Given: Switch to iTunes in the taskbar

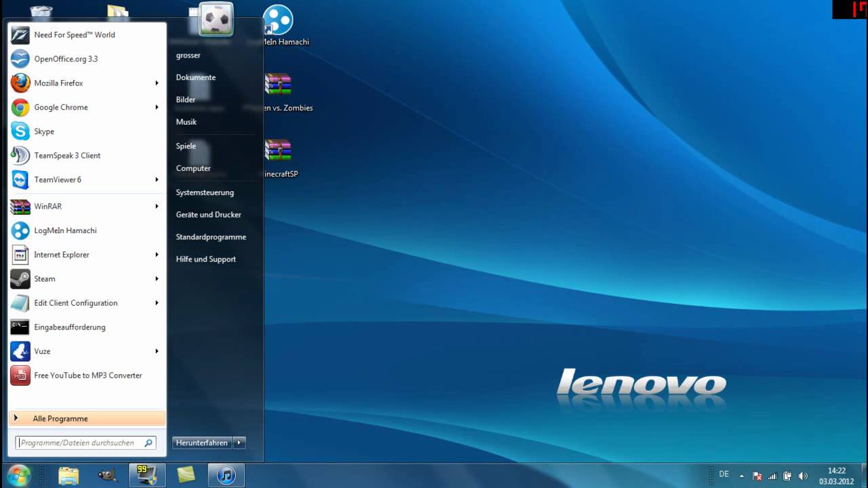Looking at the screenshot, I should tap(226, 475).
